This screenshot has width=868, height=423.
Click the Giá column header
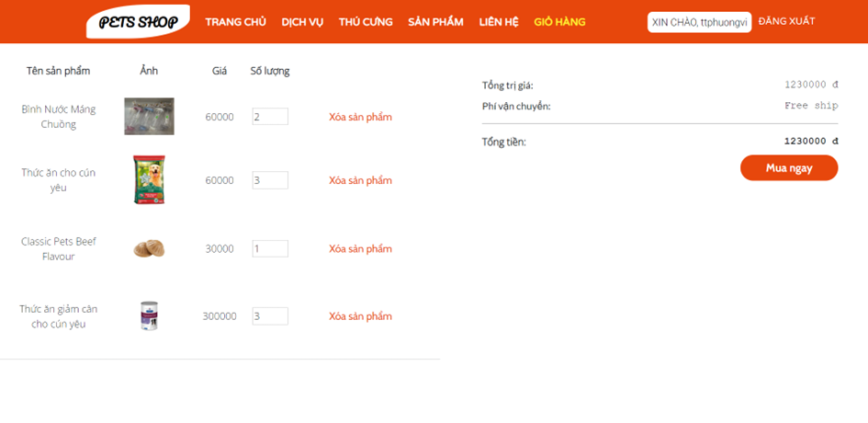[220, 71]
